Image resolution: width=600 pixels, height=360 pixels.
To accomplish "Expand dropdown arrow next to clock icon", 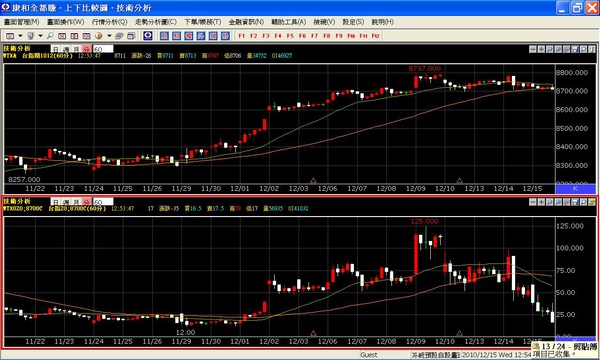I will tap(109, 36).
